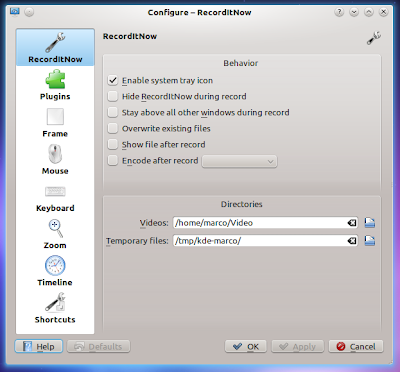The width and height of the screenshot is (400, 372).
Task: Enable Hide RecordItNow during record
Action: point(113,96)
